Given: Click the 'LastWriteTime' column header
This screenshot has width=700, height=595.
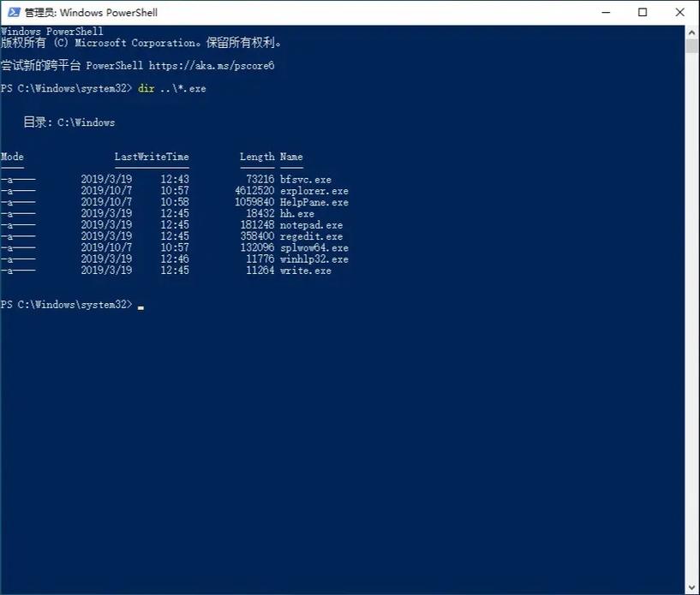Looking at the screenshot, I should (x=152, y=157).
